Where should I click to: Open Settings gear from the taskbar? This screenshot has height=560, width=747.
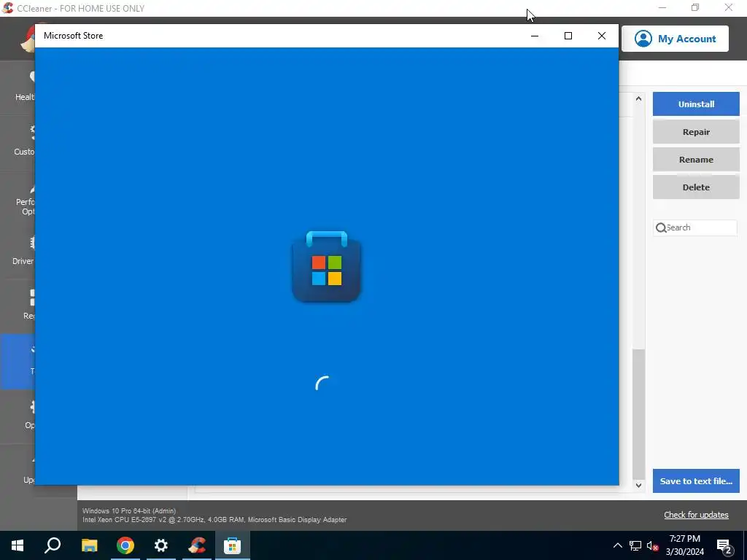(161, 545)
